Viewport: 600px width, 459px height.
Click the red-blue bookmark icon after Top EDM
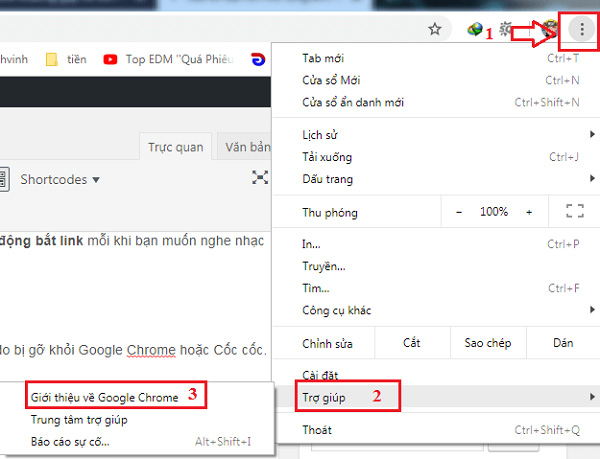click(x=258, y=59)
